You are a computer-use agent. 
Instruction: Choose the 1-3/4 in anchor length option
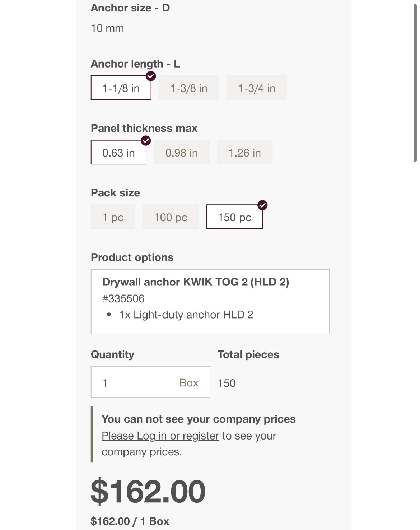point(257,88)
